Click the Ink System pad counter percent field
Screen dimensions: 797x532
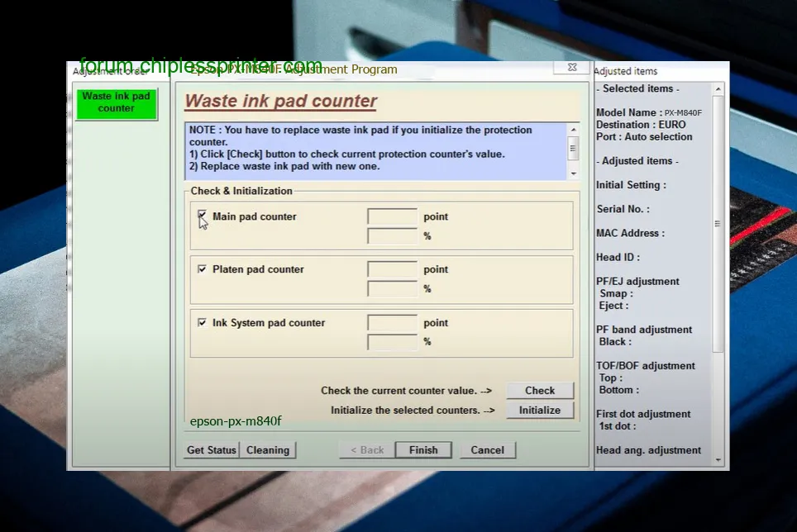pos(393,342)
